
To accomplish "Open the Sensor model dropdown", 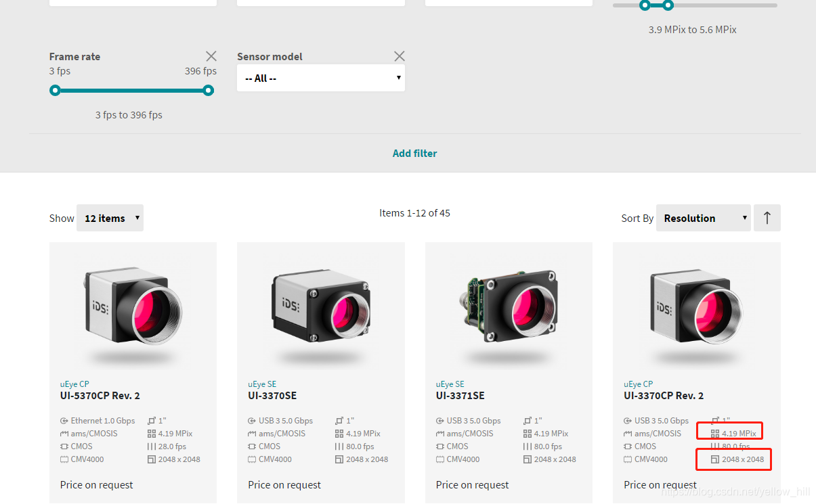I will (x=321, y=78).
